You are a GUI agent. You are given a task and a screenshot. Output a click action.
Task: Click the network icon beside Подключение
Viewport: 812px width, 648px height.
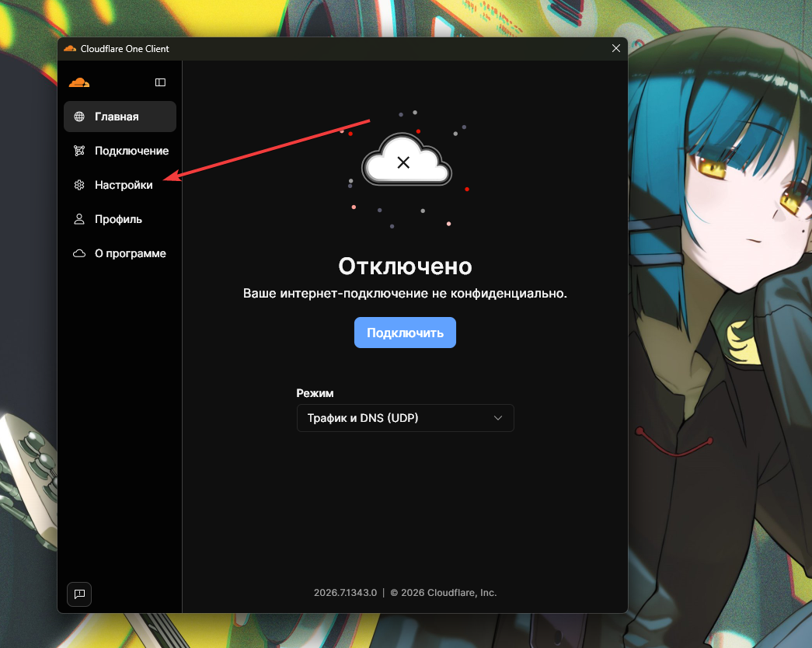pyautogui.click(x=79, y=151)
